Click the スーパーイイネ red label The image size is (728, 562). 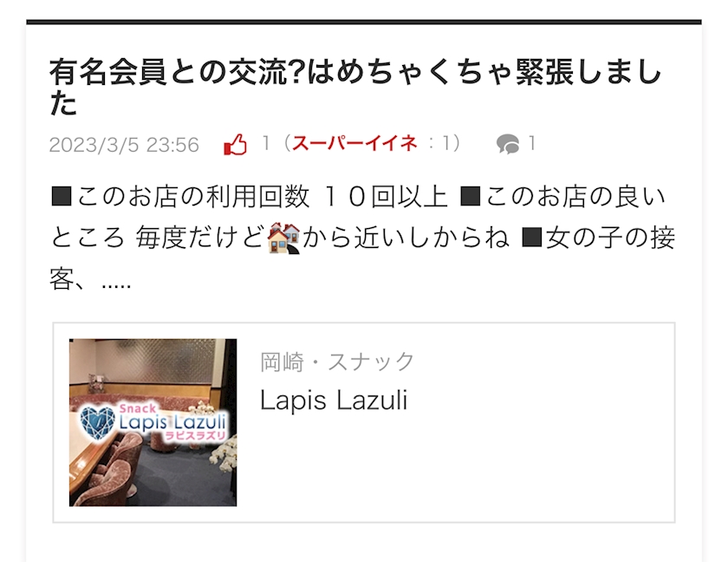click(354, 143)
